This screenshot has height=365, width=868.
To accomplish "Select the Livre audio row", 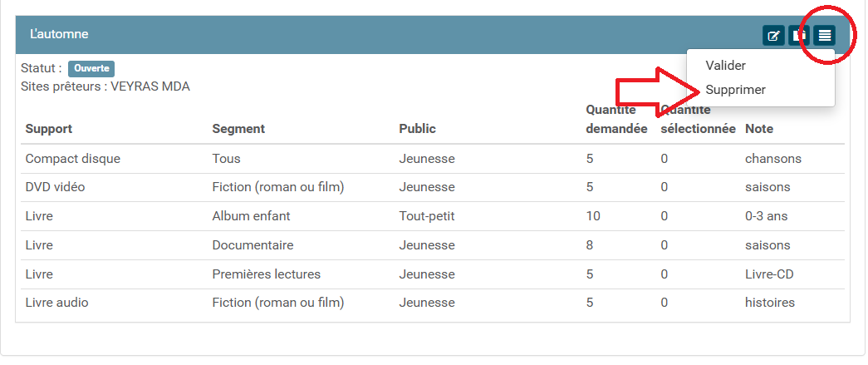I will pyautogui.click(x=56, y=303).
